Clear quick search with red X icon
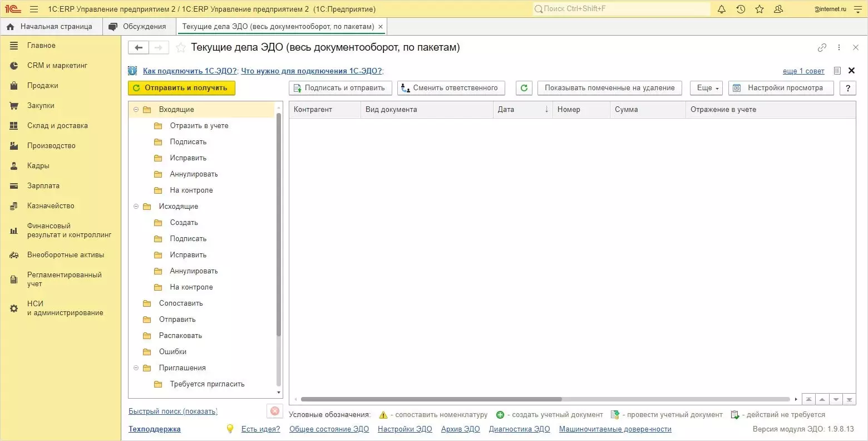The height and width of the screenshot is (441, 868). click(275, 411)
